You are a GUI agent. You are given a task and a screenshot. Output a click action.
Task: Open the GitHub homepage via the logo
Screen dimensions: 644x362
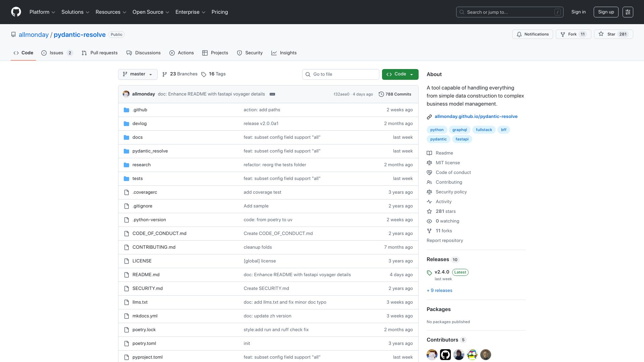(x=16, y=12)
